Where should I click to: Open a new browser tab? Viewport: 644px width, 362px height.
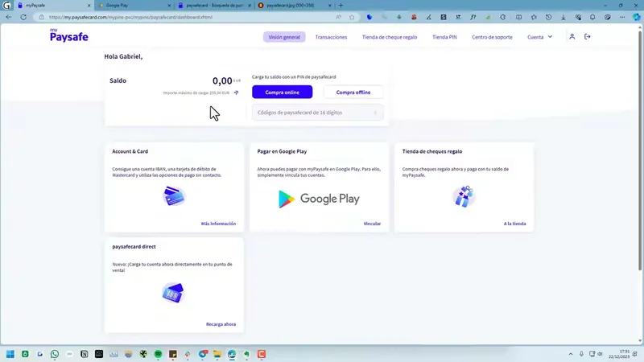pyautogui.click(x=341, y=6)
